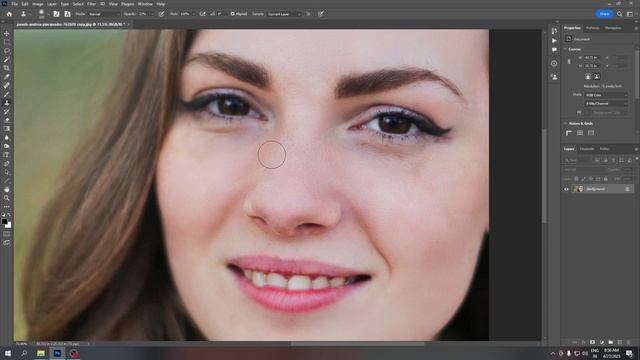Open the File menu
The height and width of the screenshot is (360, 640).
[x=14, y=4]
